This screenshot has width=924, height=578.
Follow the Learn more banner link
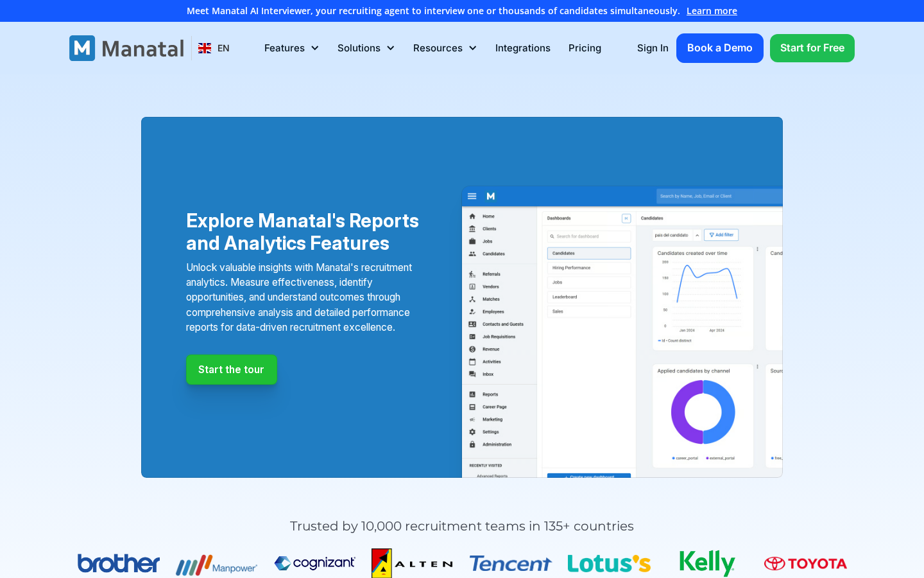tap(712, 11)
